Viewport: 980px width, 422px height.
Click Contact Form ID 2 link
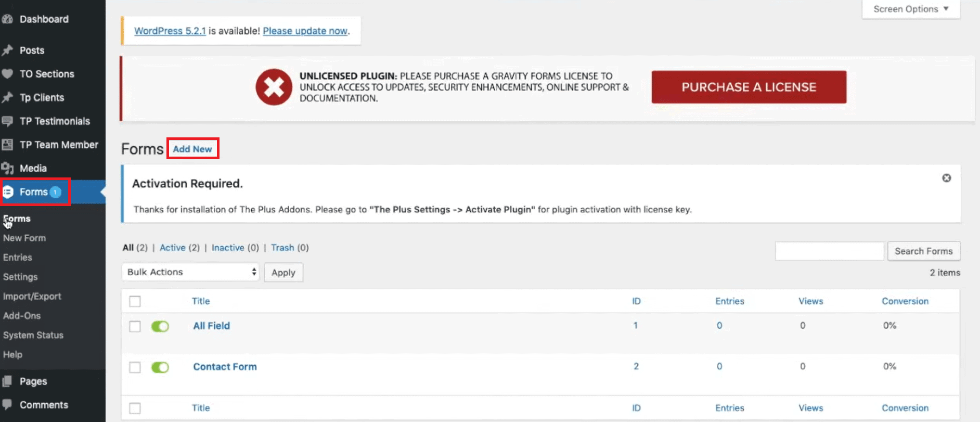tap(636, 366)
